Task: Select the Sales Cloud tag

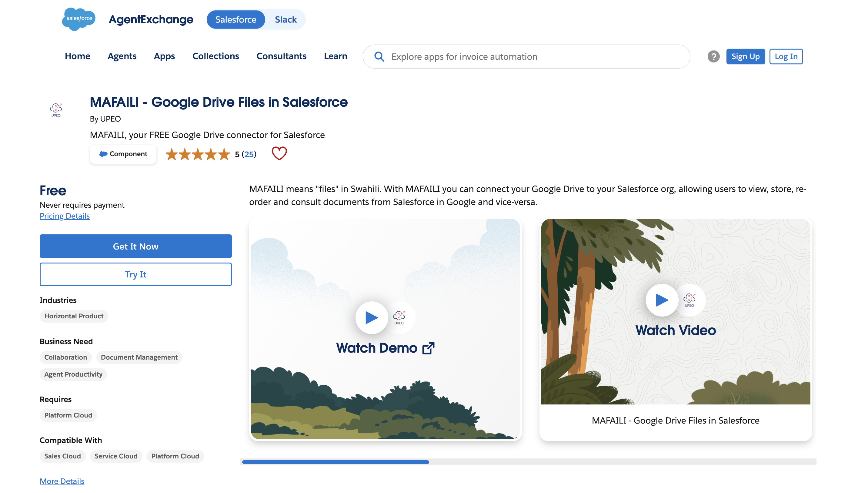Action: pos(63,456)
